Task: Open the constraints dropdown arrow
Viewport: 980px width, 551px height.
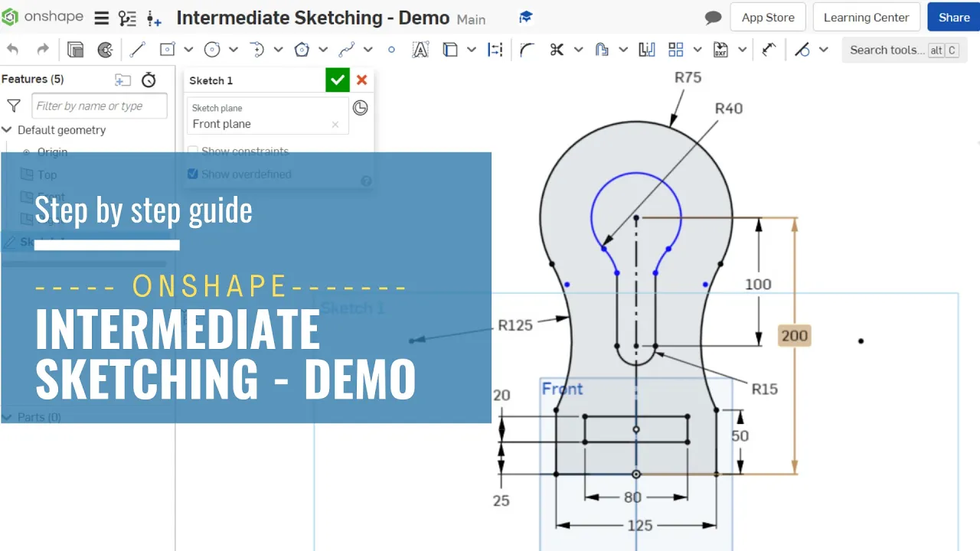Action: pos(824,50)
